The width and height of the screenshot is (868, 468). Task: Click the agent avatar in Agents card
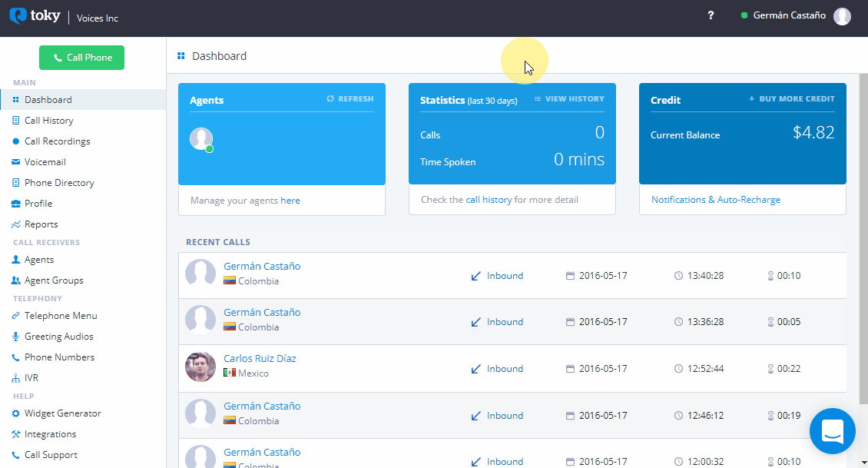tap(200, 138)
